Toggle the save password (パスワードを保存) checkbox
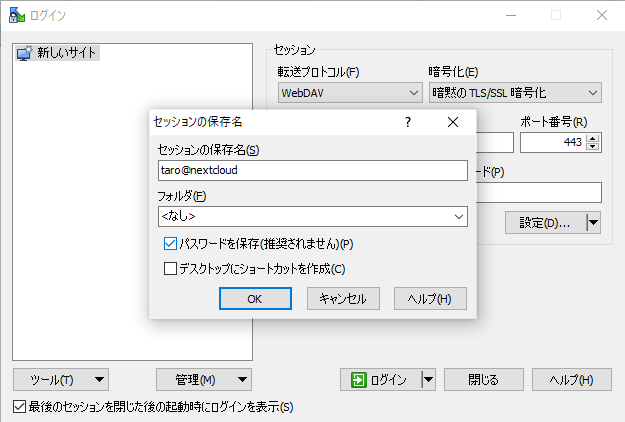The width and height of the screenshot is (625, 422). click(170, 243)
